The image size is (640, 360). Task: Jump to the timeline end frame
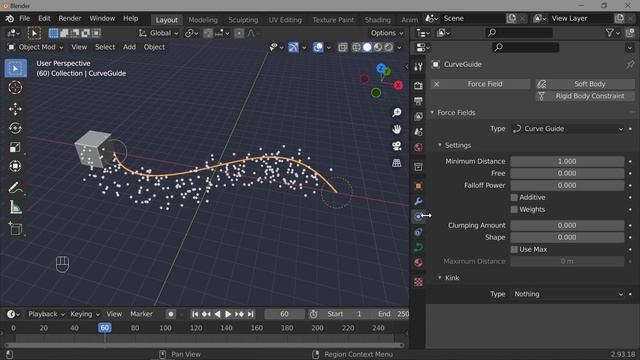click(x=251, y=314)
